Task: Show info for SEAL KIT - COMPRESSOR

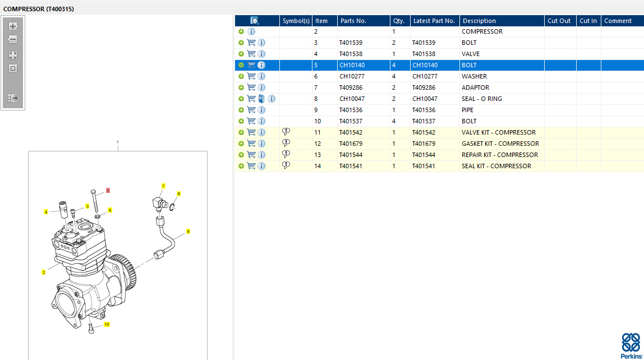Action: (261, 166)
